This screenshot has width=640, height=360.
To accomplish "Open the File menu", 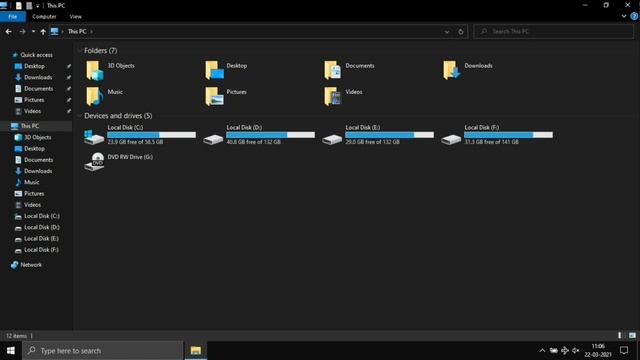I will 13,16.
